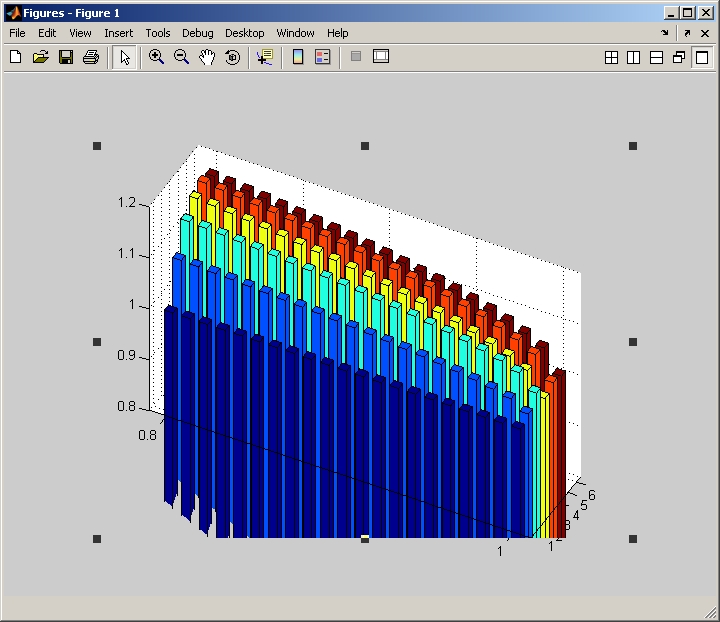Toggle the Edit Plot arrow tool
Screen dimensions: 720x622
click(x=124, y=57)
